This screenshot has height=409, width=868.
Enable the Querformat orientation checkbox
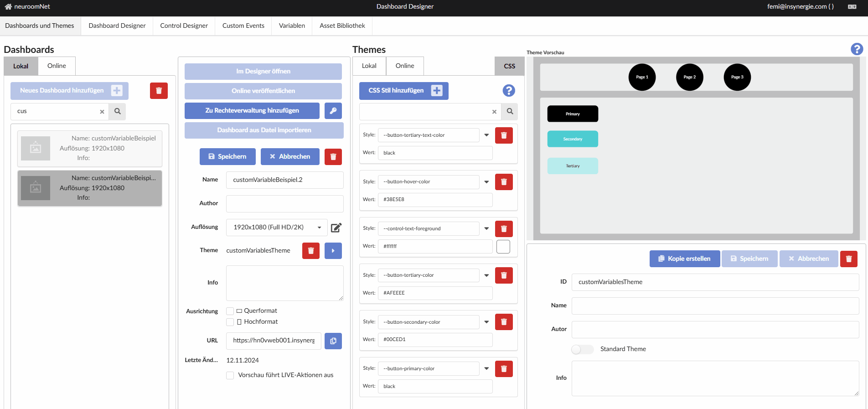230,311
